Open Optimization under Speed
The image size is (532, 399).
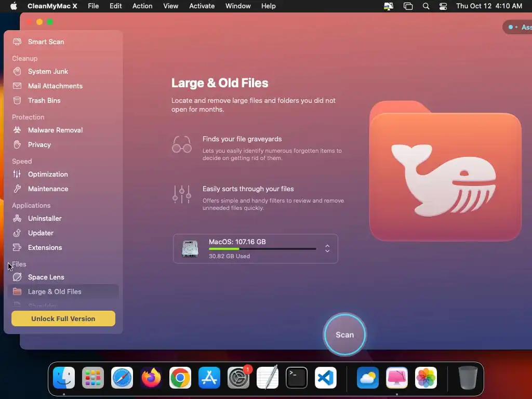pyautogui.click(x=63, y=174)
